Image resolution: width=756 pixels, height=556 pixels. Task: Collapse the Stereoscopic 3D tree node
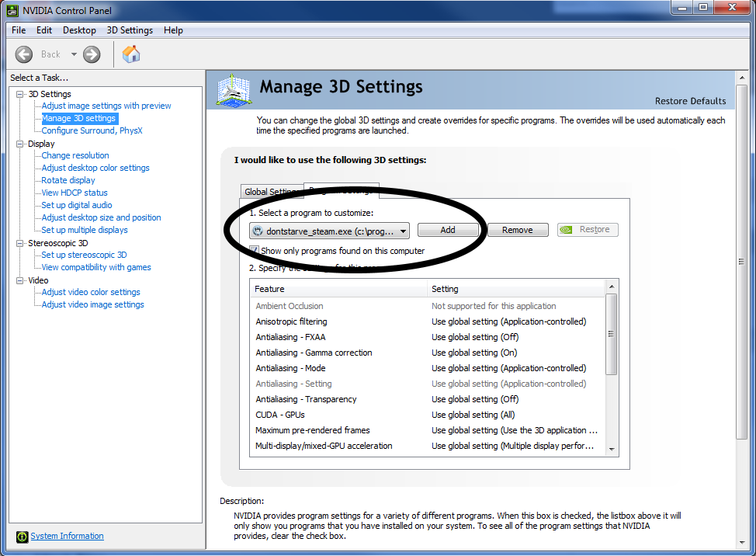(20, 243)
